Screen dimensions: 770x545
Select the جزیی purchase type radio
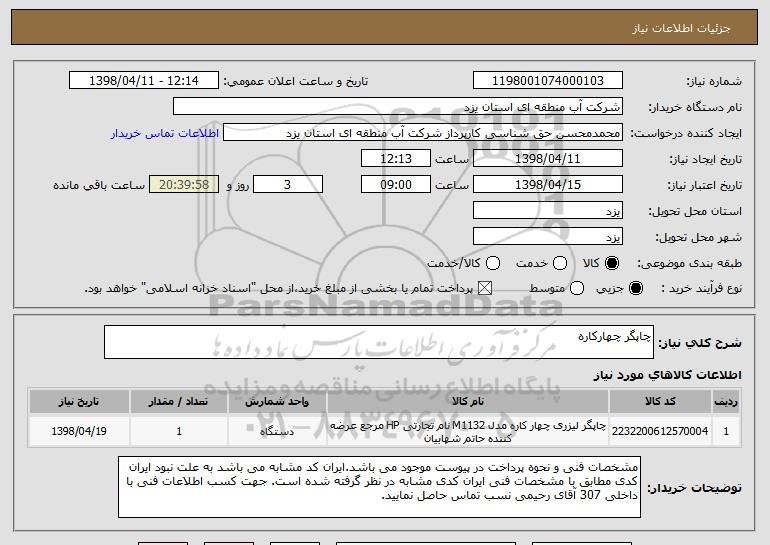[x=635, y=288]
